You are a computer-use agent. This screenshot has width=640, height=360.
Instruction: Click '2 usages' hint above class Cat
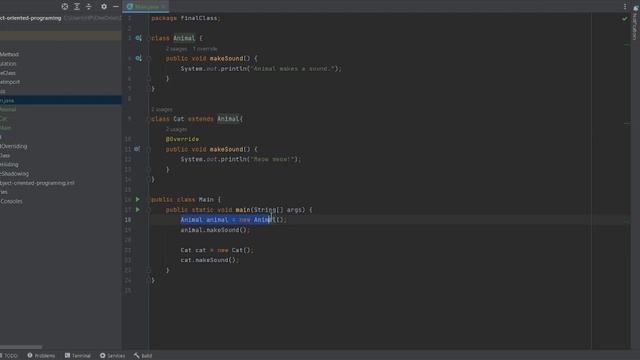click(162, 109)
